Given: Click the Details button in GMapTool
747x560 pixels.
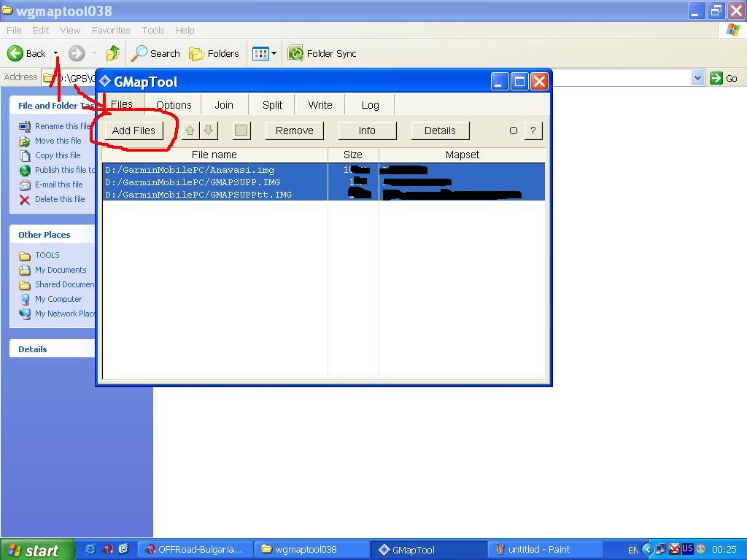Looking at the screenshot, I should click(440, 131).
